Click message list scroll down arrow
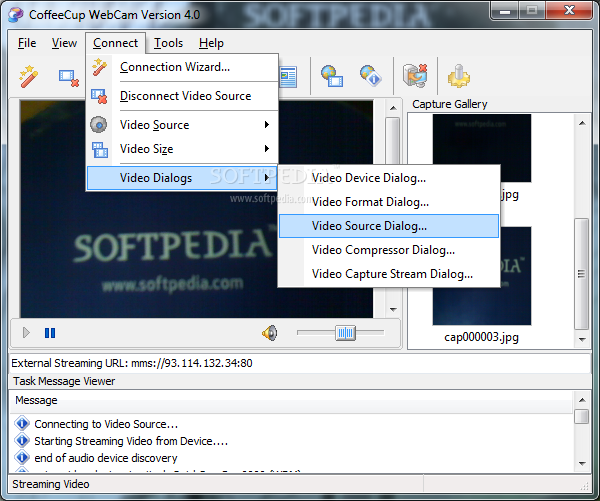 point(582,463)
